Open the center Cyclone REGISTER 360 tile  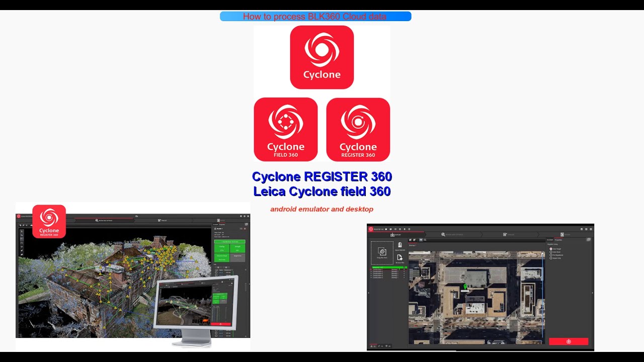(358, 129)
